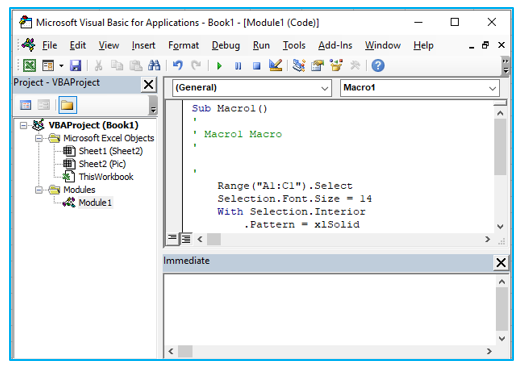Click the Toolbox hammer and wrench icon
The height and width of the screenshot is (370, 522).
[x=355, y=65]
